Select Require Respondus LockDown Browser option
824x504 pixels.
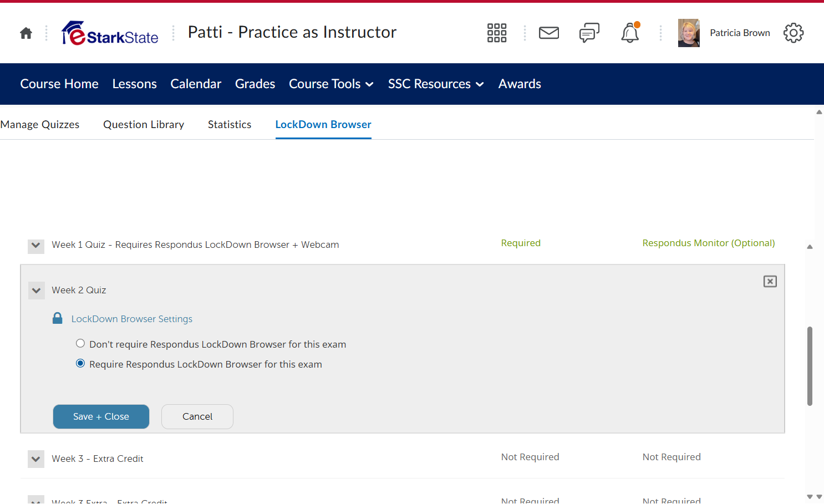(80, 364)
